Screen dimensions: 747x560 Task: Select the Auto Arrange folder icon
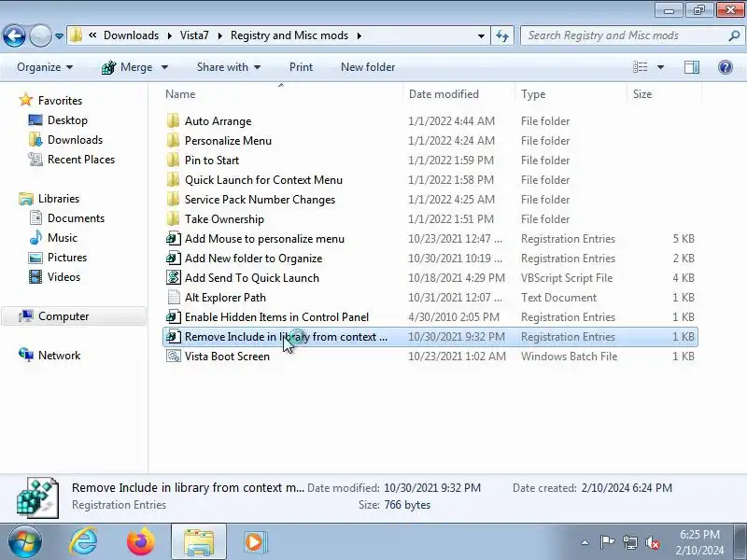tap(173, 121)
